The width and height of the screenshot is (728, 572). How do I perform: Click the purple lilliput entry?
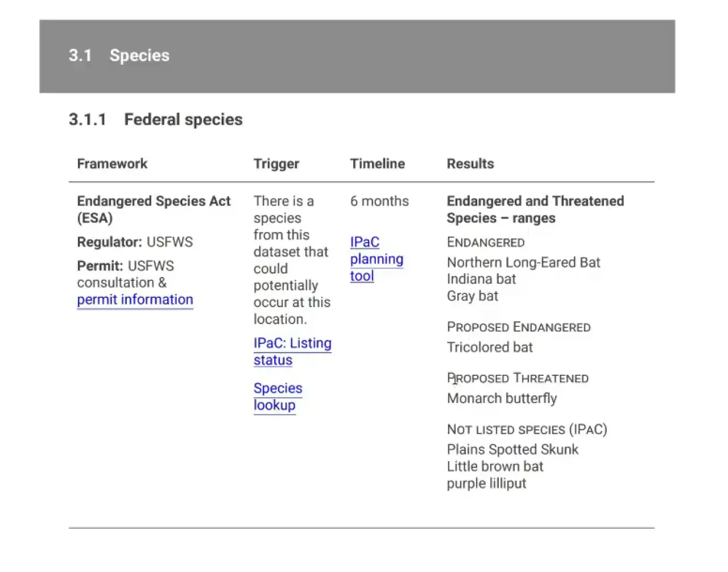pyautogui.click(x=486, y=484)
